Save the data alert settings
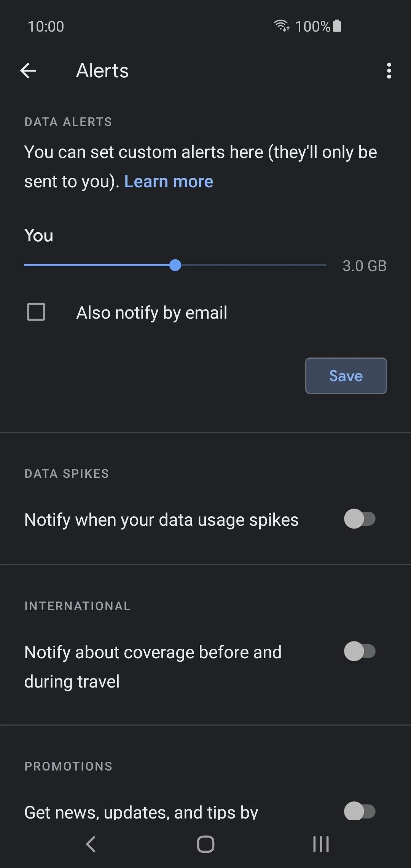Screen dimensions: 411x868 click(x=346, y=376)
